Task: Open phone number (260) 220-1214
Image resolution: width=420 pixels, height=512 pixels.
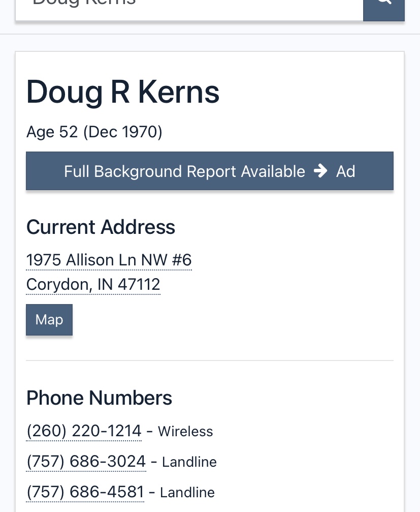Action: (x=84, y=431)
